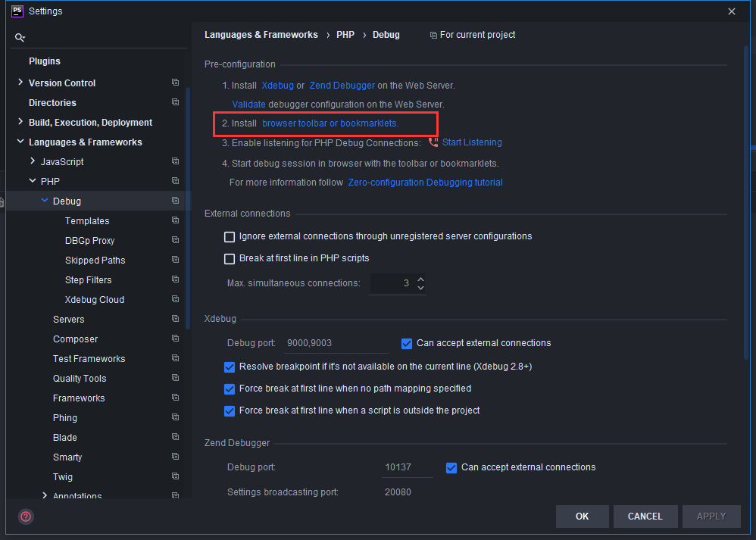This screenshot has height=540, width=756.
Task: Uncheck Zend Debugger Can accept external connections
Action: click(451, 468)
